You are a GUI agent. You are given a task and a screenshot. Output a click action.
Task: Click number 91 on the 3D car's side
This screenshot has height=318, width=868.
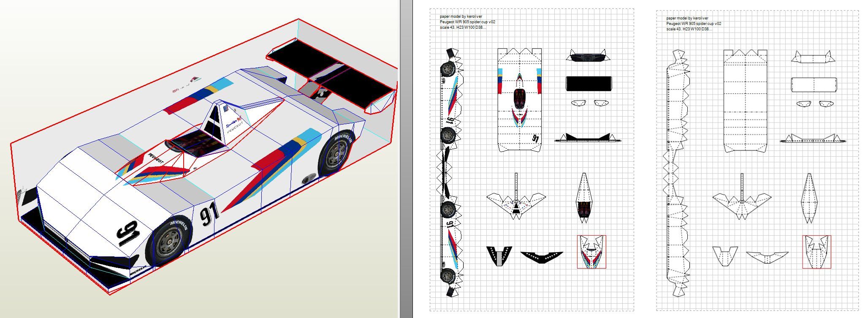click(x=209, y=214)
